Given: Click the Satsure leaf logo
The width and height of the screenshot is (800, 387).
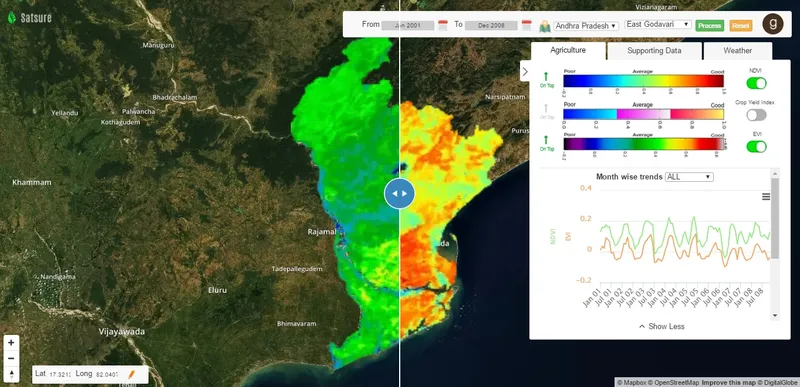Looking at the screenshot, I should (x=11, y=18).
